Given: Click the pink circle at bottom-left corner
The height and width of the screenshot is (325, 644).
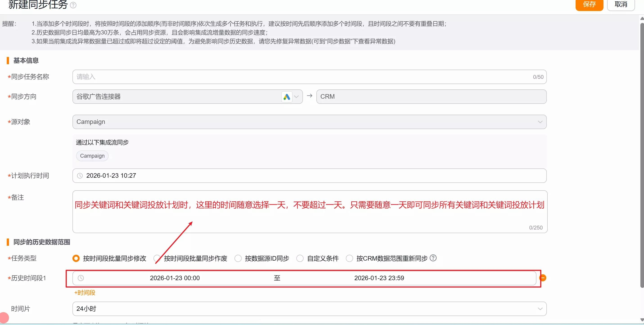Looking at the screenshot, I should pyautogui.click(x=4, y=318).
